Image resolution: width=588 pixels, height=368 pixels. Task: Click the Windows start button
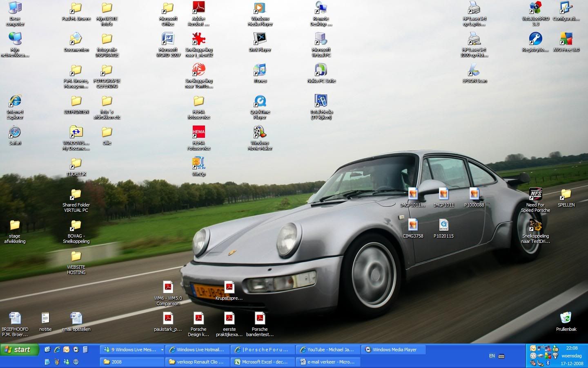pos(19,350)
